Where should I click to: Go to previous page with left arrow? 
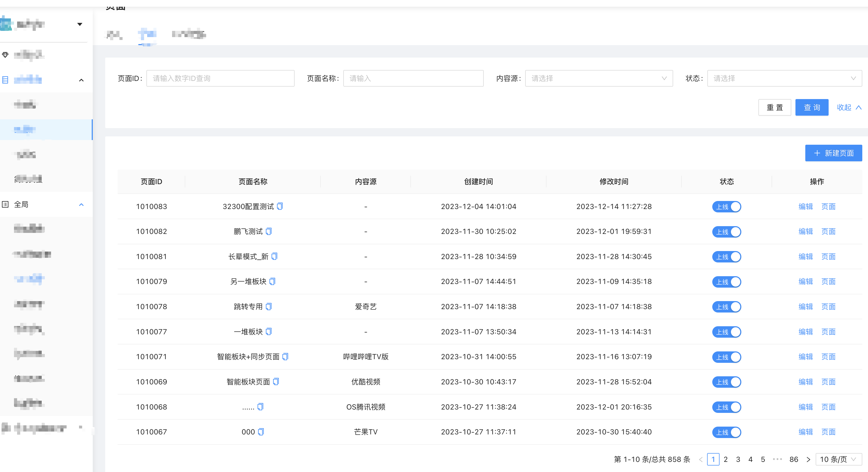[x=701, y=459]
